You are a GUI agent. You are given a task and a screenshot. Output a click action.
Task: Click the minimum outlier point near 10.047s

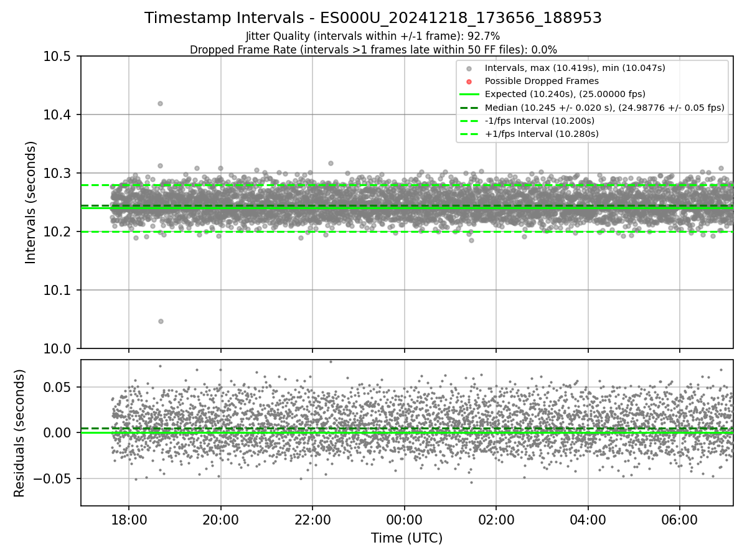point(161,321)
